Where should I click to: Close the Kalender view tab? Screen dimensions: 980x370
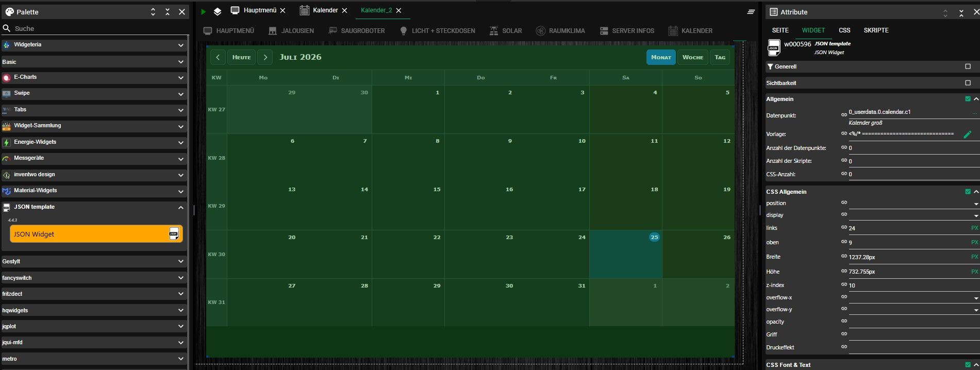click(344, 10)
